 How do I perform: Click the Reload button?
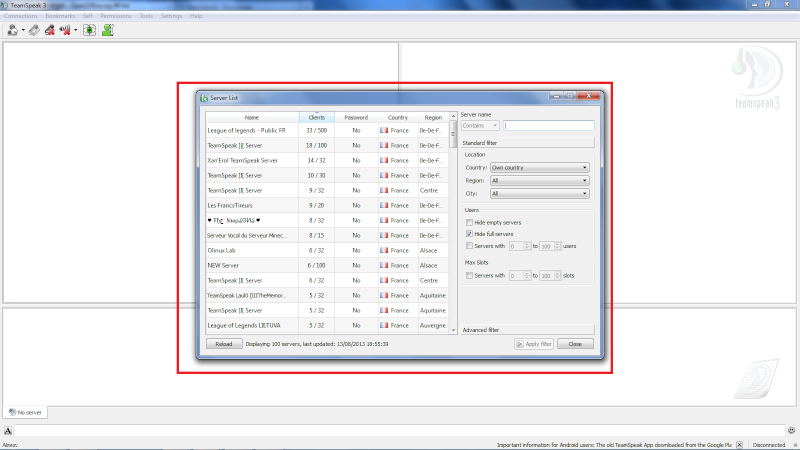(224, 344)
